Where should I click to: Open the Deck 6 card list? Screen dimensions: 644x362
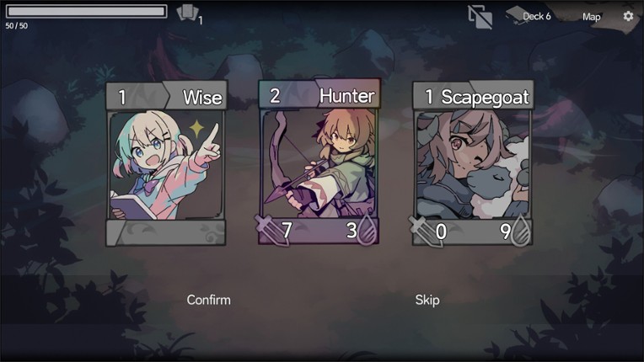pos(536,16)
